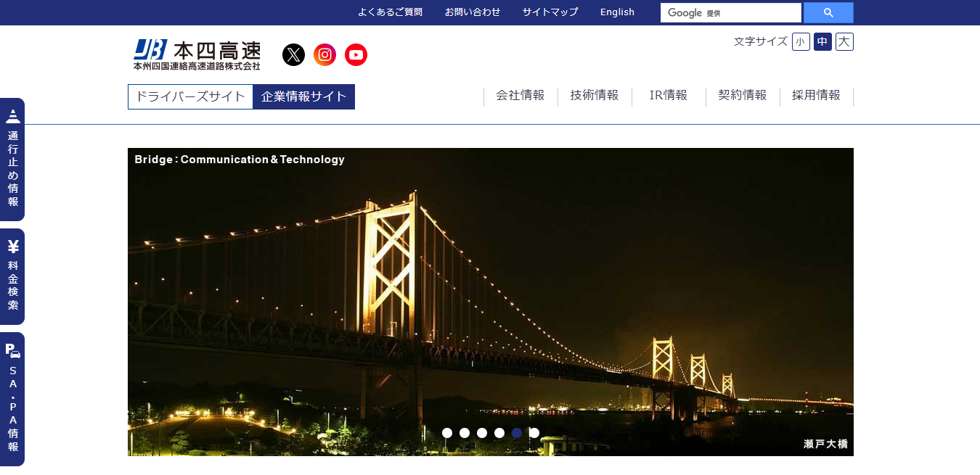Expand the 会社情報 menu
The image size is (980, 475).
[520, 96]
